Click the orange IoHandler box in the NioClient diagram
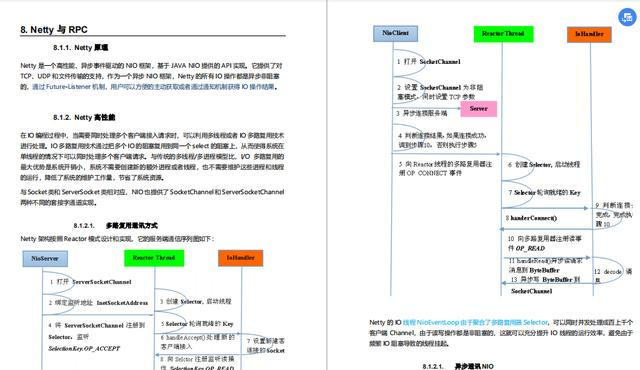Screen dimensions: 640x370 589,34
